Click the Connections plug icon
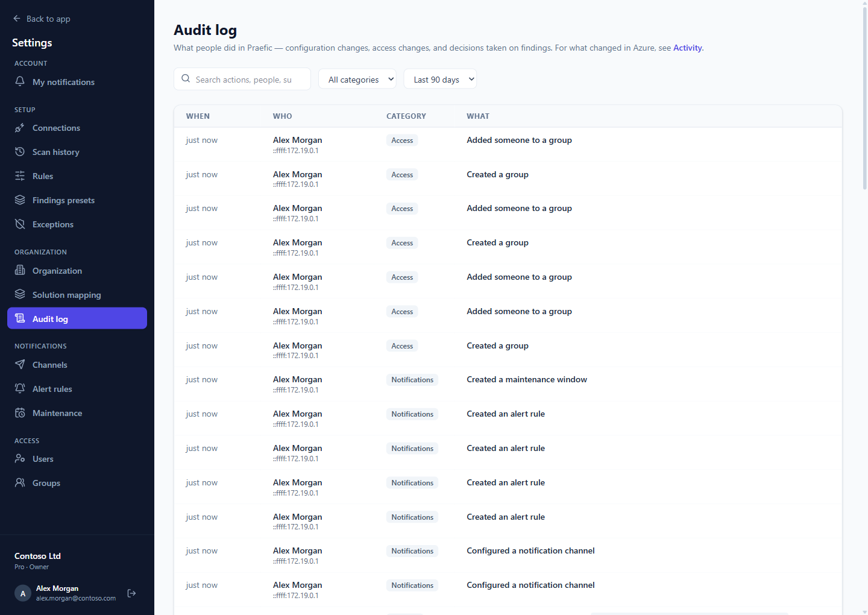 (x=20, y=128)
